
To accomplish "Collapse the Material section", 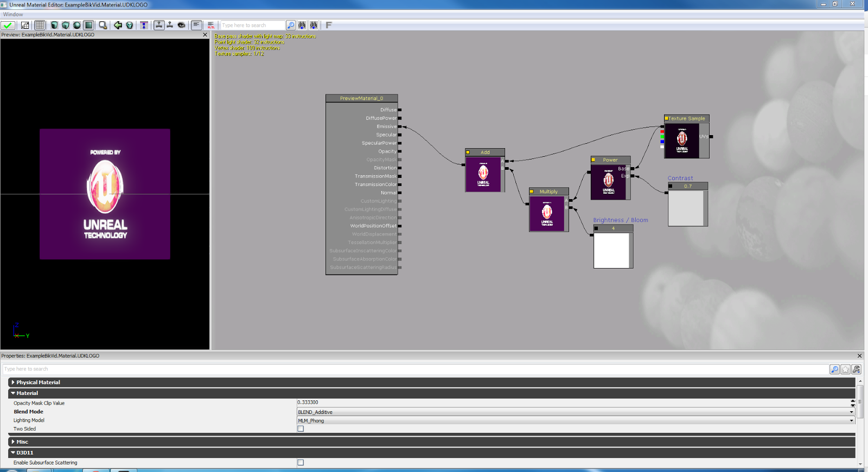I will 13,393.
